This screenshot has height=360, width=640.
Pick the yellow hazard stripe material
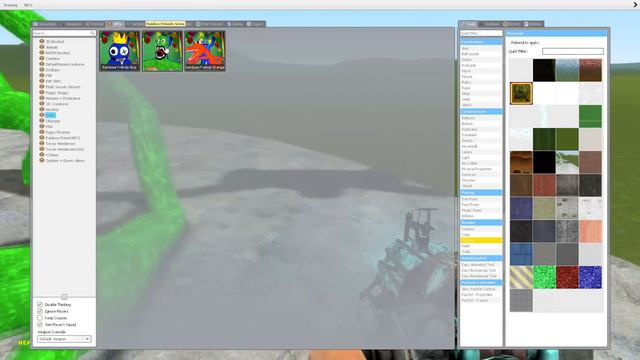521,277
